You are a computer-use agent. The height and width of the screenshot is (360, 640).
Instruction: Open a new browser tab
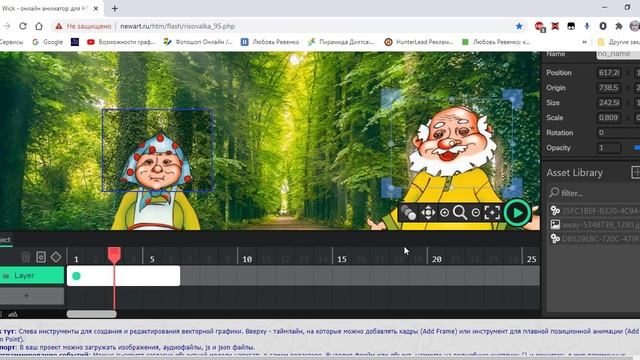[x=115, y=9]
